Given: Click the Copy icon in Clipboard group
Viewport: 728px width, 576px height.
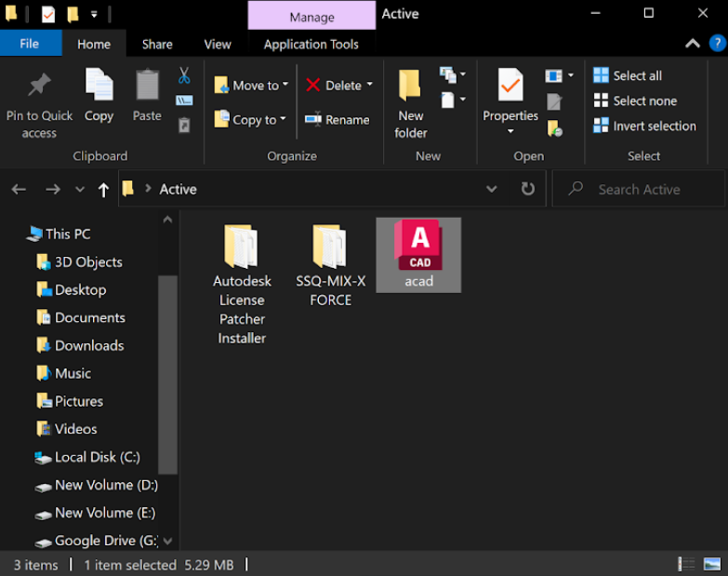Looking at the screenshot, I should click(x=99, y=86).
